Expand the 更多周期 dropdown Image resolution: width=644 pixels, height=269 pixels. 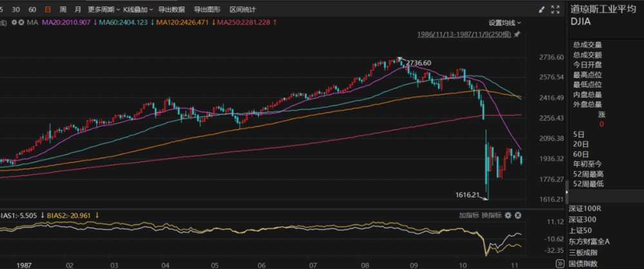point(102,10)
